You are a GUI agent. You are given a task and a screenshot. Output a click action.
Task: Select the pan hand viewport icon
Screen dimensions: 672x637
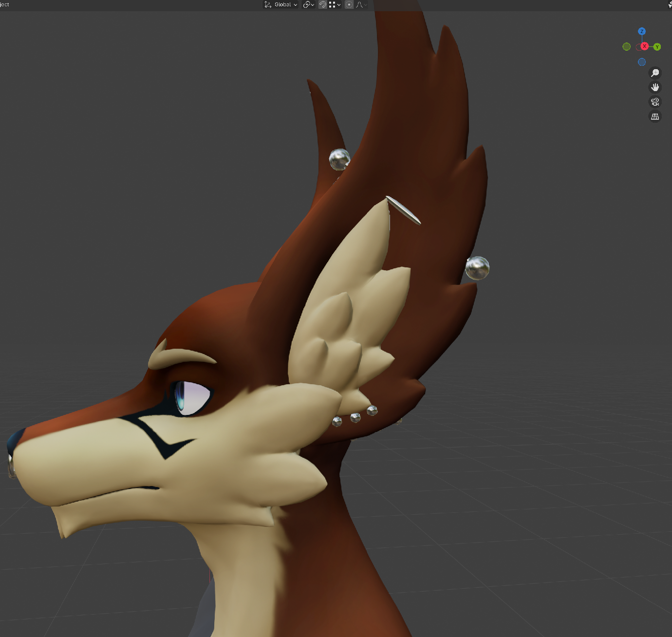tap(655, 88)
